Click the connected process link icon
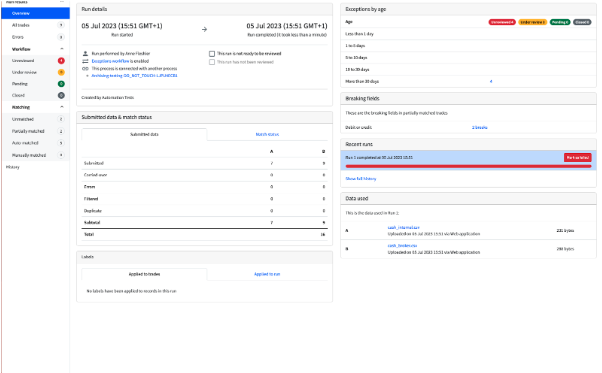 pyautogui.click(x=85, y=69)
